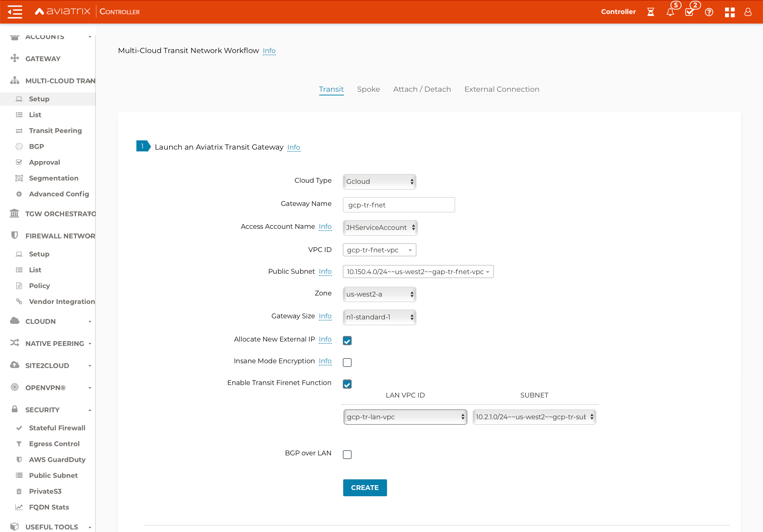The width and height of the screenshot is (763, 532).
Task: Open the user profile icon
Action: (748, 12)
